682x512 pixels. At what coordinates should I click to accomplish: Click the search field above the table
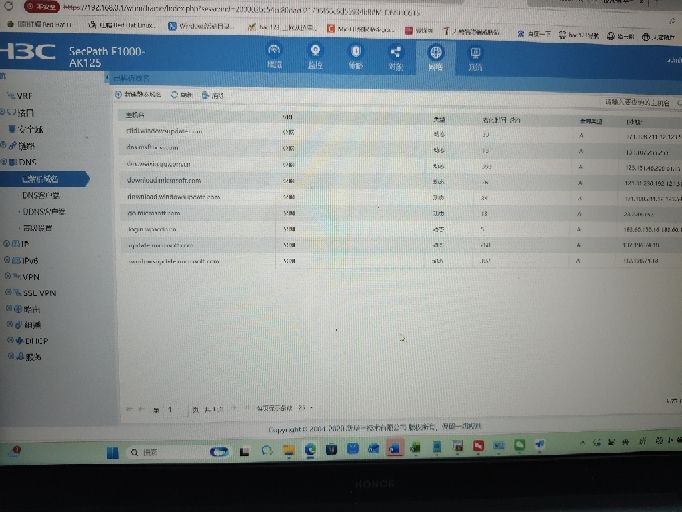(638, 102)
